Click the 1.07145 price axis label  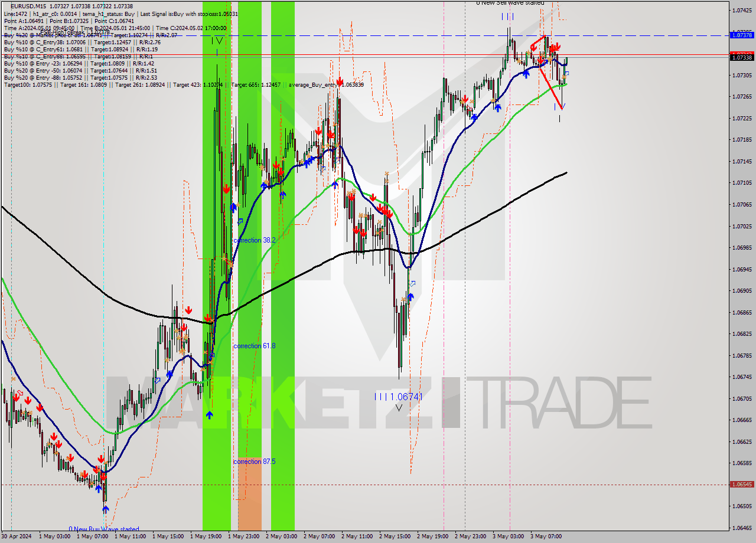point(742,161)
